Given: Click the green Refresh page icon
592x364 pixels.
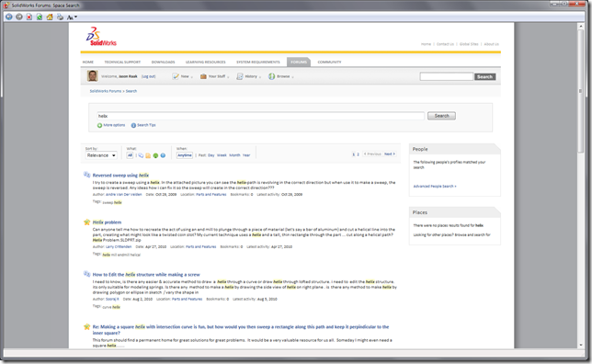Looking at the screenshot, I should [x=40, y=17].
